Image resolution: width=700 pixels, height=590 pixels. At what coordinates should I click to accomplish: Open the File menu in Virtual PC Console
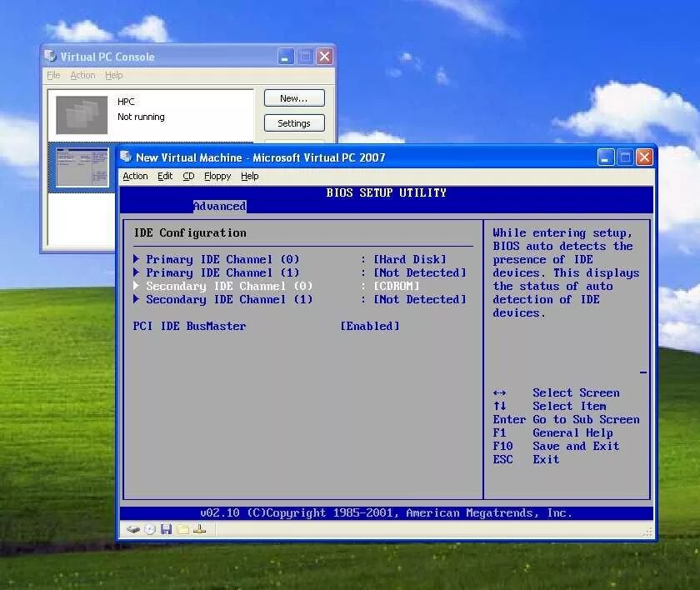[53, 75]
